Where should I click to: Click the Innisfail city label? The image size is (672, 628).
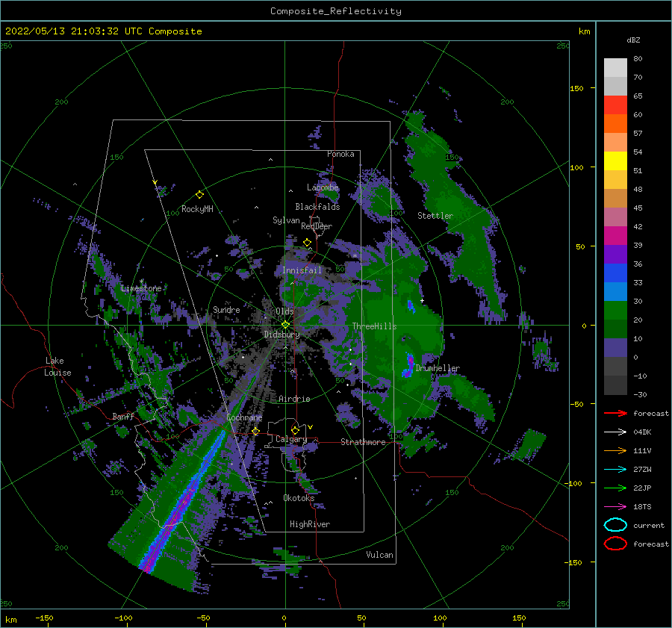tap(302, 270)
